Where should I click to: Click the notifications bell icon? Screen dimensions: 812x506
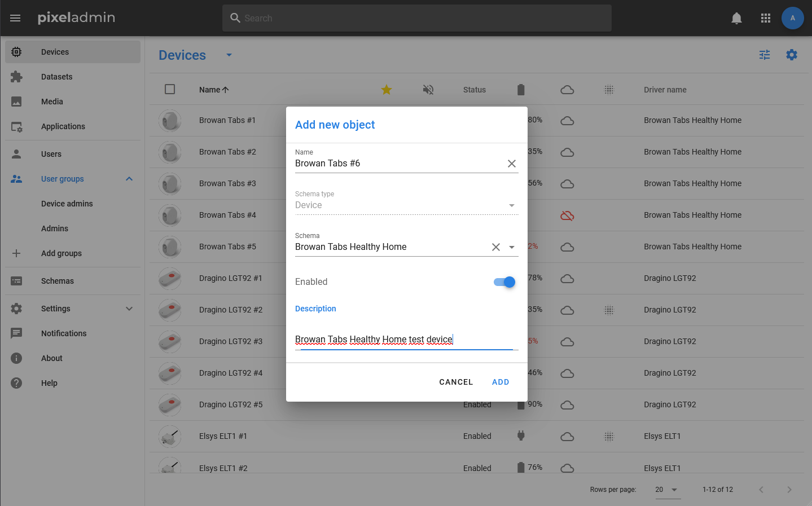[x=736, y=18]
